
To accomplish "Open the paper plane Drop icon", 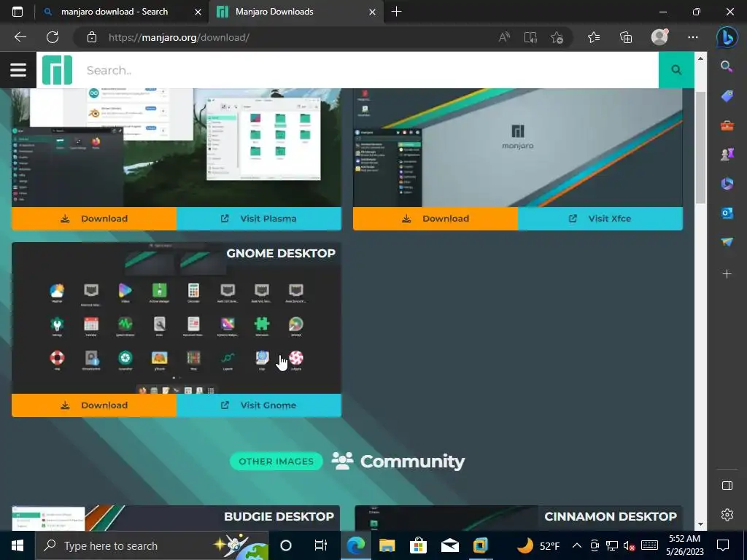I will 727,242.
